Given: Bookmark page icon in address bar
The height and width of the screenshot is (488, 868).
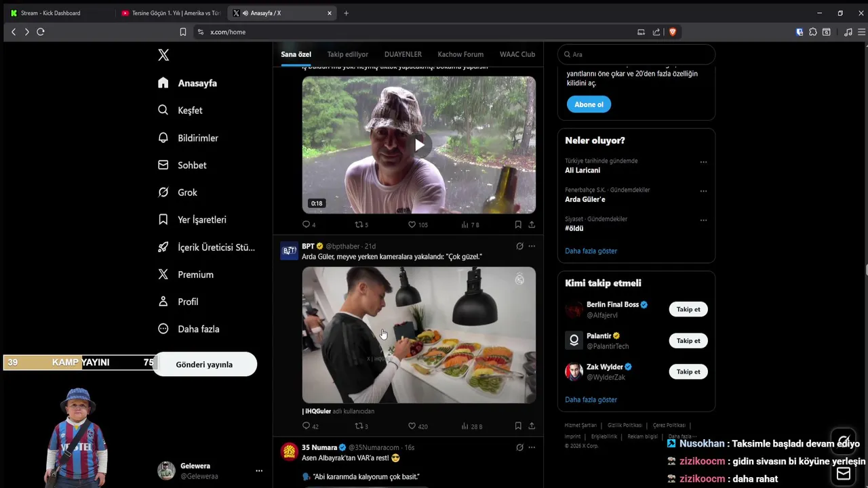Looking at the screenshot, I should click(x=182, y=32).
